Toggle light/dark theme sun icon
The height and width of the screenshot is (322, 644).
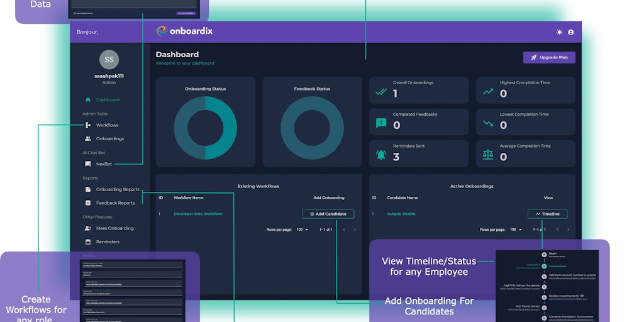[559, 32]
